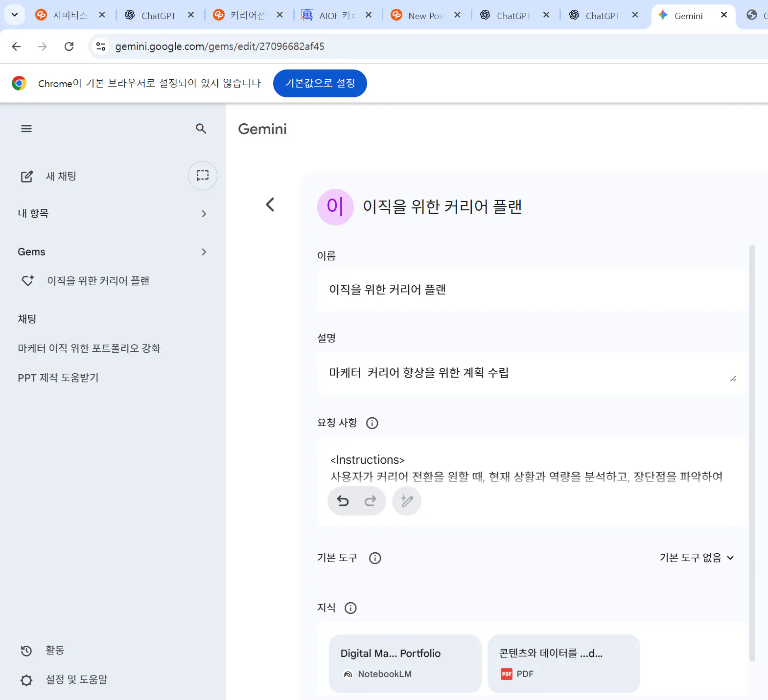The width and height of the screenshot is (768, 700).
Task: Click the Chrome logo in the notification bar
Action: click(19, 84)
